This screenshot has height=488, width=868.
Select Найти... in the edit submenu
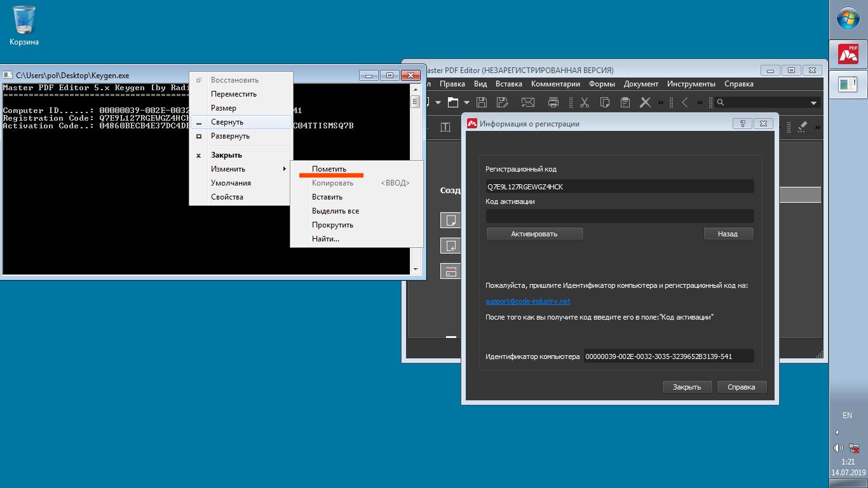pyautogui.click(x=356, y=239)
